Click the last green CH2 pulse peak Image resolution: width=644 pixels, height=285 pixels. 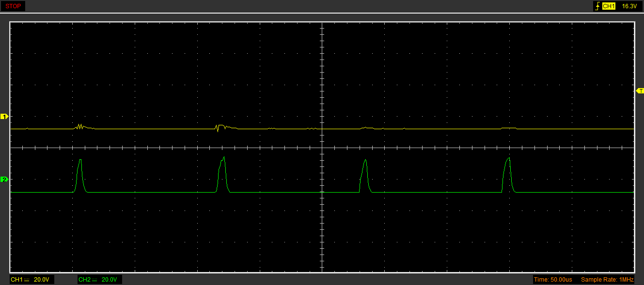point(509,158)
